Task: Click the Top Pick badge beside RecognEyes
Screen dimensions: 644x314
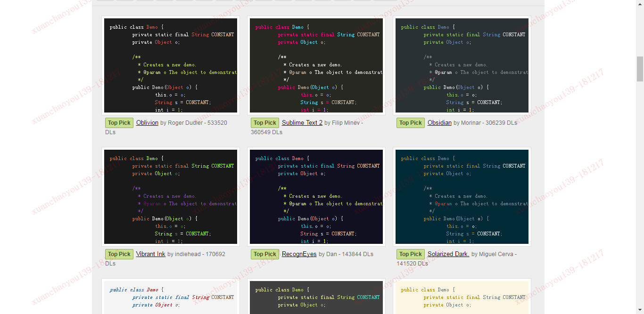Action: point(265,254)
